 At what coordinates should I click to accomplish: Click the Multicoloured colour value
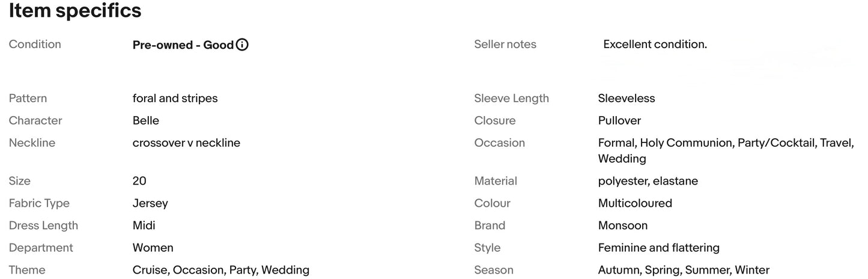(635, 203)
